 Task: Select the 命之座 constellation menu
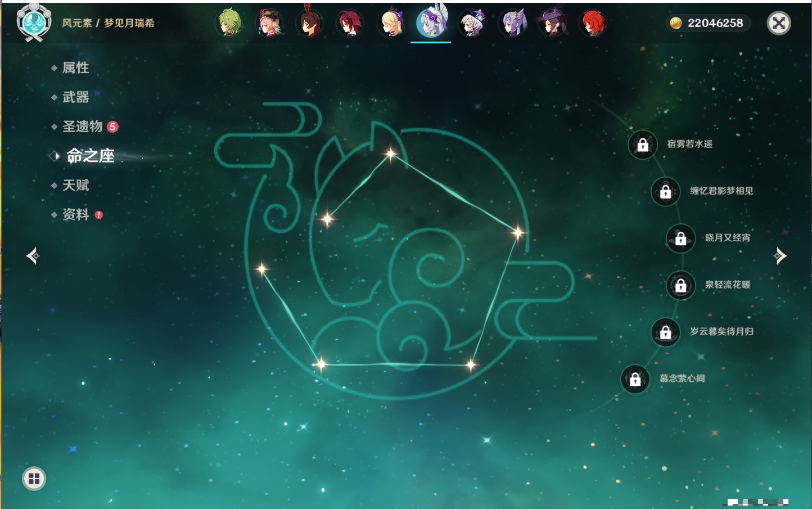point(90,156)
